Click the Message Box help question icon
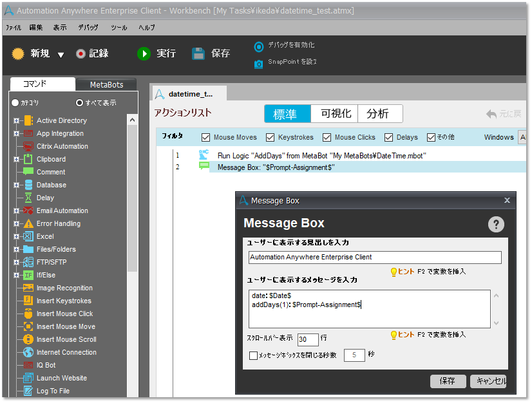The width and height of the screenshot is (532, 403). [496, 224]
